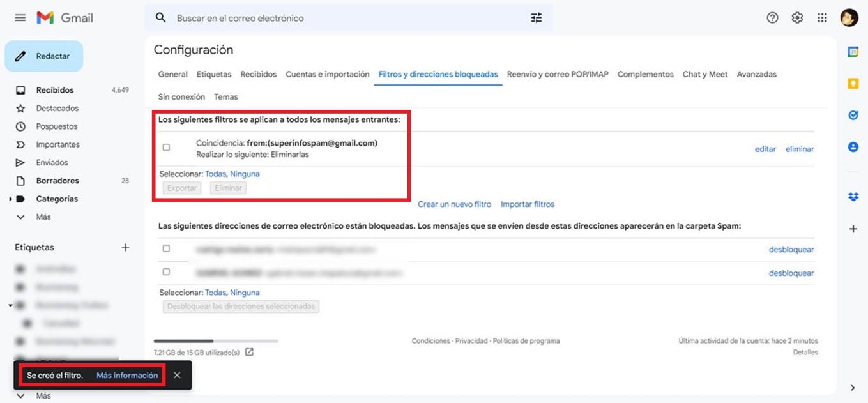This screenshot has width=868, height=403.
Task: Click Crear un nuevo filtro link
Action: pos(454,204)
